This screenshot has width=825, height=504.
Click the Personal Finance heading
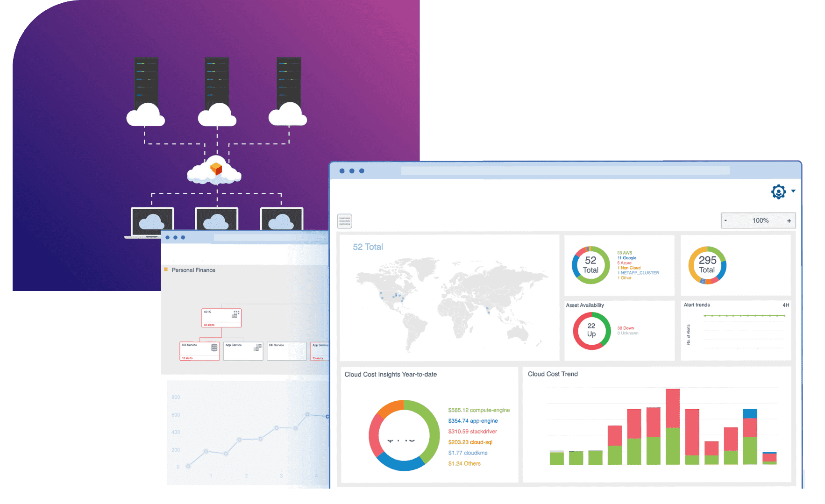(x=193, y=270)
